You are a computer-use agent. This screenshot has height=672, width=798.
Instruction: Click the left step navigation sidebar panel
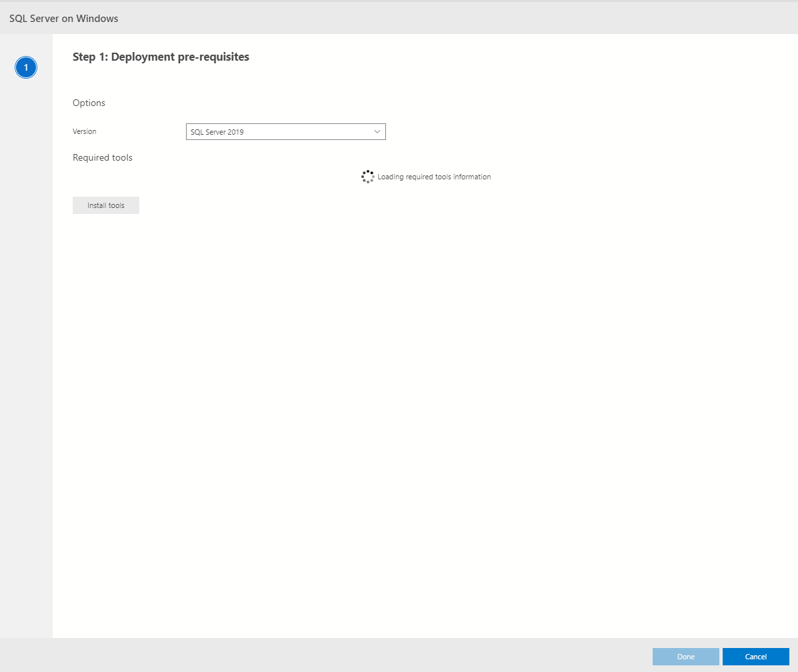[26, 333]
